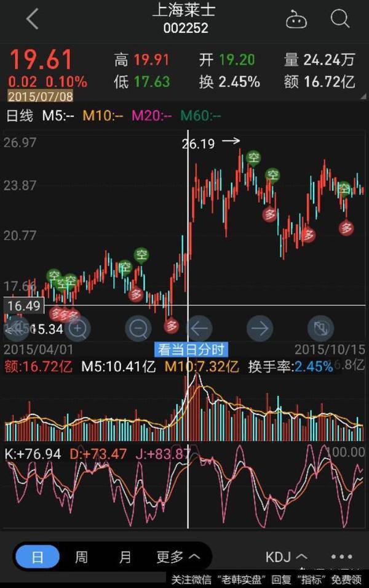Tap the current price 19.61
This screenshot has height=588, width=369.
(41, 59)
